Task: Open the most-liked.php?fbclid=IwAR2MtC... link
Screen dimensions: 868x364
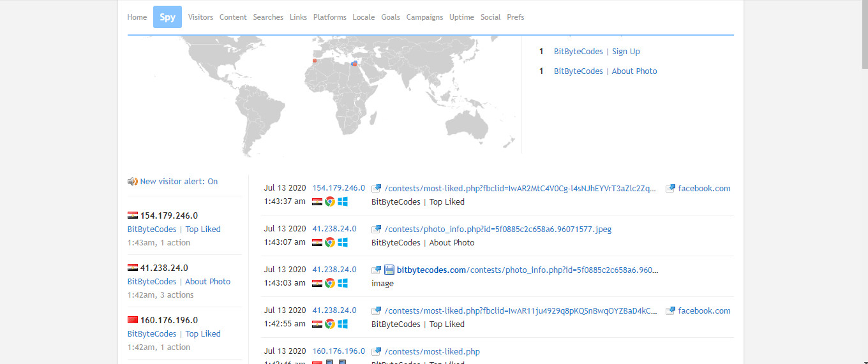Action: [x=521, y=189]
